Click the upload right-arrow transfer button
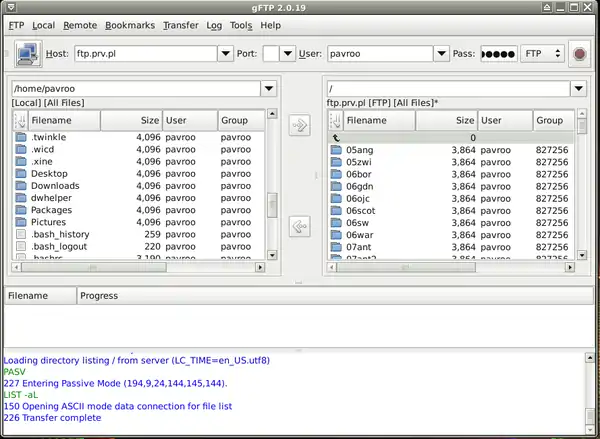Screen dimensions: 600x439 point(298,125)
